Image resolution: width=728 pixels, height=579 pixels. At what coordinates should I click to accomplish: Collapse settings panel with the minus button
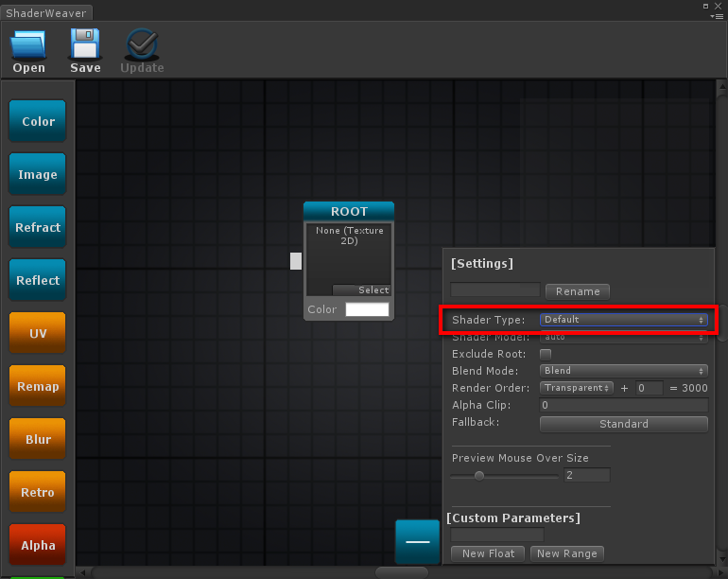(x=417, y=542)
